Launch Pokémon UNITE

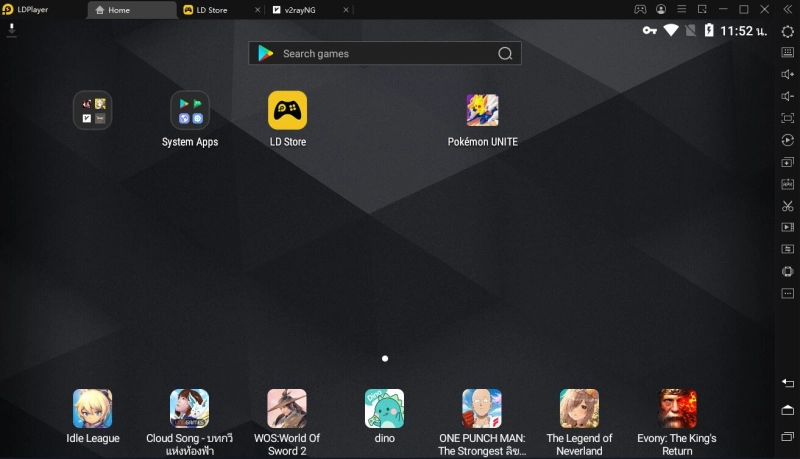pos(482,110)
